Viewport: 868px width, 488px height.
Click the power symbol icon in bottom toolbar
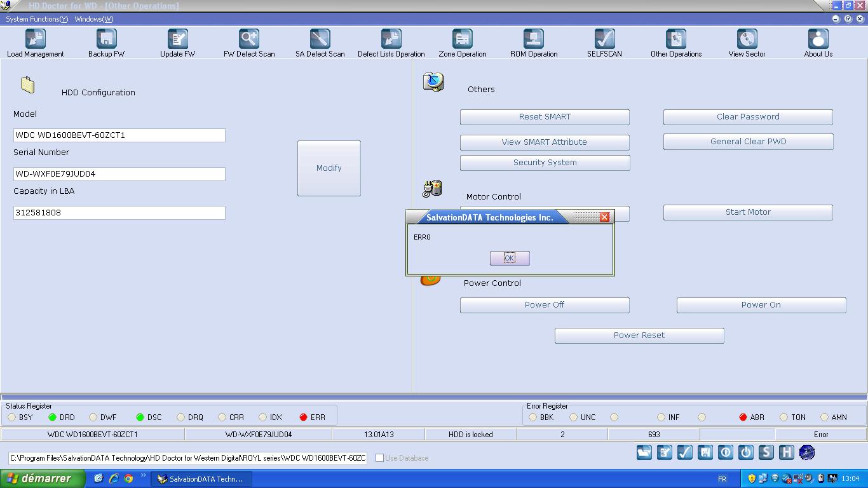(746, 452)
